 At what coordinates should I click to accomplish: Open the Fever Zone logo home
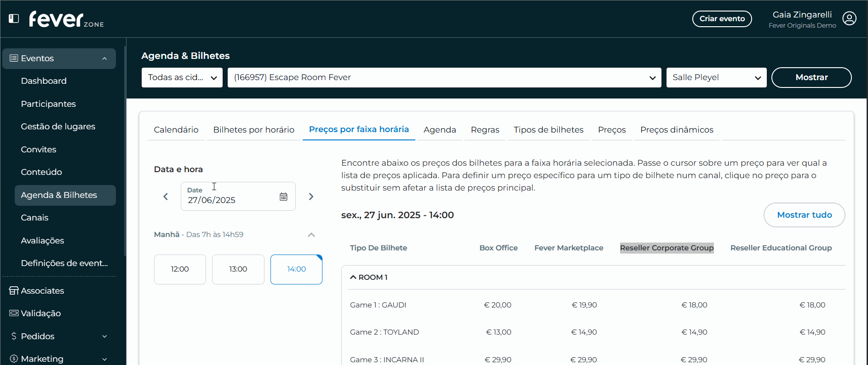click(x=66, y=19)
